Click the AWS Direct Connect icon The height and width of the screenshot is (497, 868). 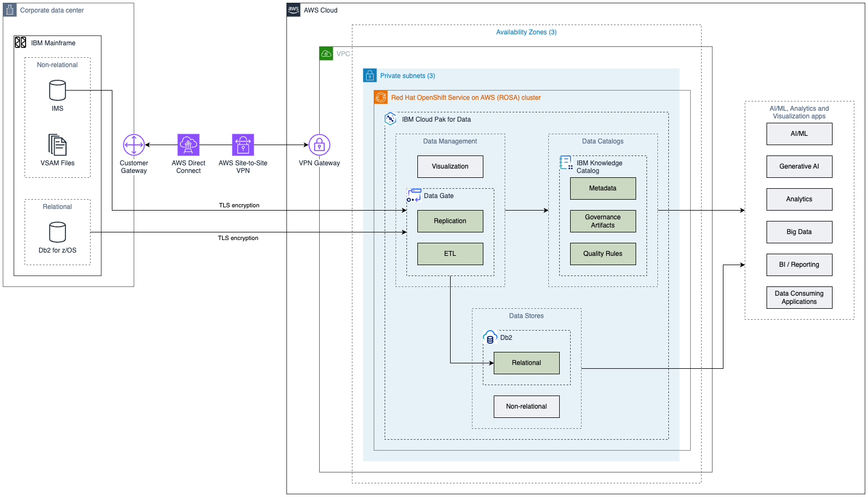[188, 145]
